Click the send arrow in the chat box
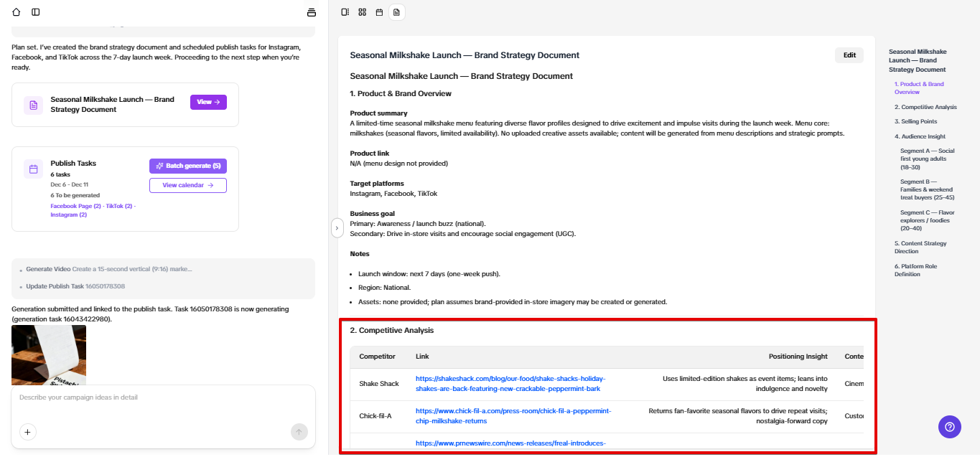 coord(299,432)
